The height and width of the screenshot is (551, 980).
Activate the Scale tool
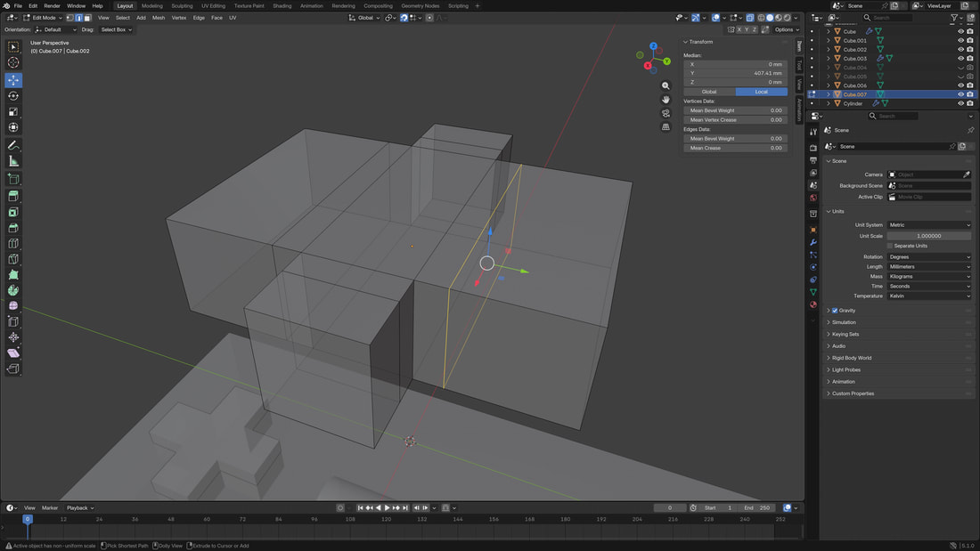pos(13,112)
